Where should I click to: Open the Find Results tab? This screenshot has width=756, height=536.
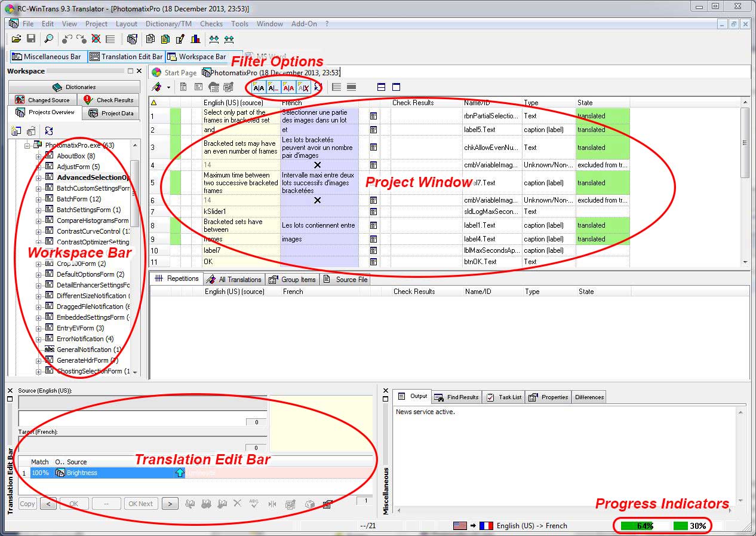point(456,397)
